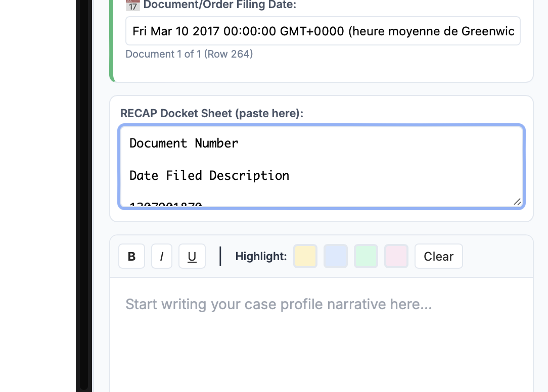Click the RECAP Docket Sheet paste label
The height and width of the screenshot is (392, 548).
point(212,113)
